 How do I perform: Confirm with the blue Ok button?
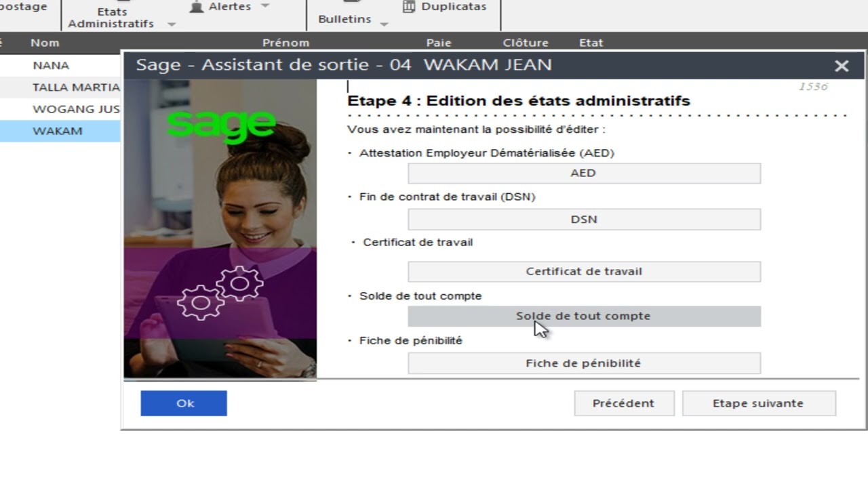pos(184,403)
